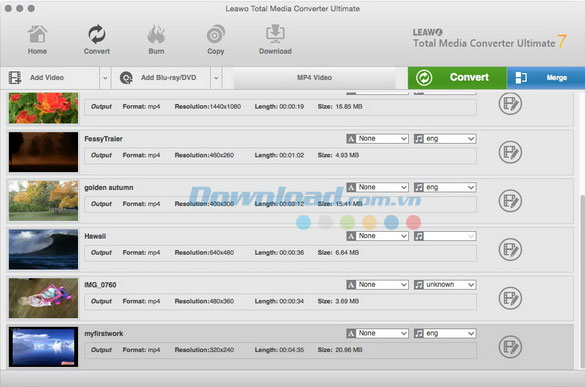Open the myfirstwork subtitle None dropdown

tap(382, 333)
